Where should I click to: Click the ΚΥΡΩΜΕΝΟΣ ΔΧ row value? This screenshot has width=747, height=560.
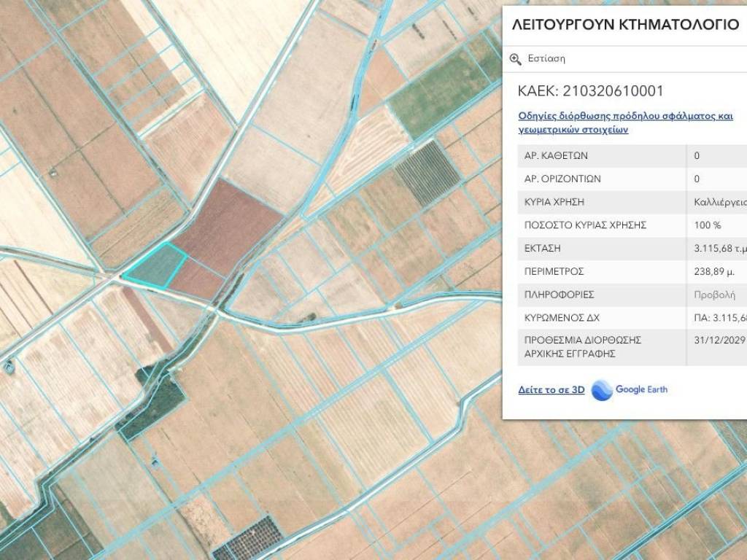coord(720,318)
